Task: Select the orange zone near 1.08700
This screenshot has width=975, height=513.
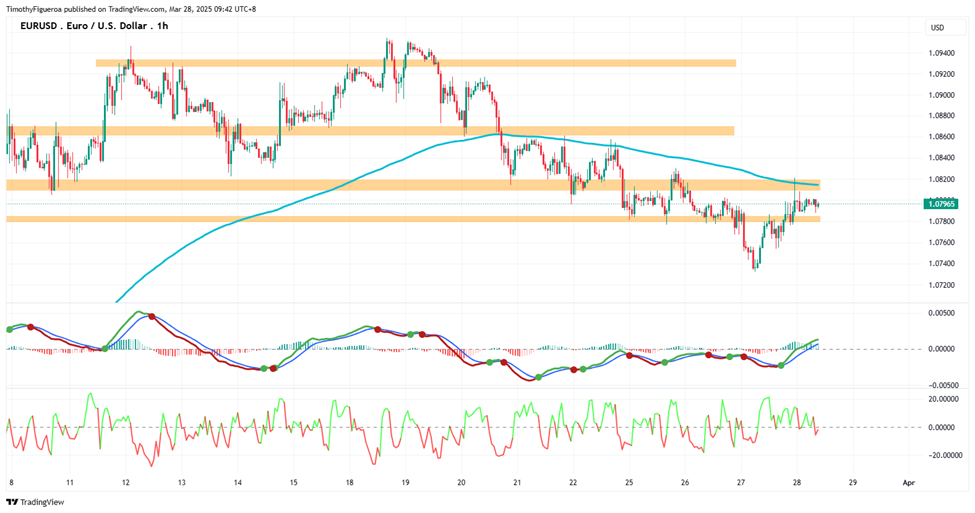Action: [x=370, y=131]
